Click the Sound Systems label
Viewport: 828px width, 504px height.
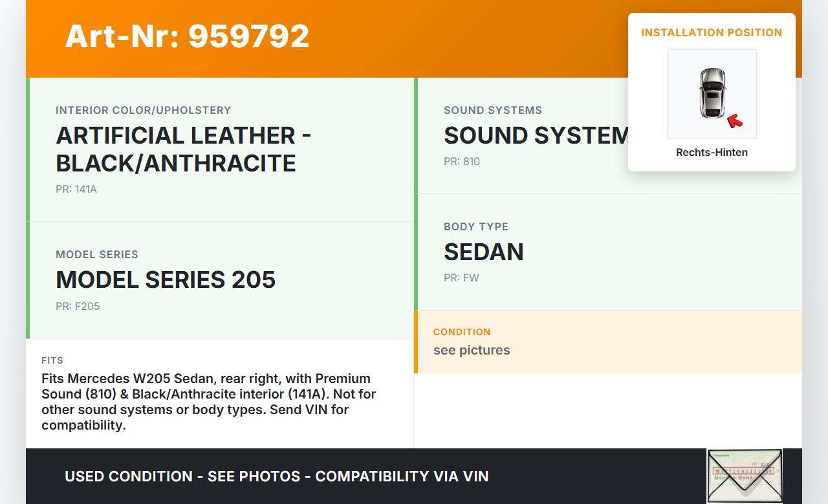[493, 110]
